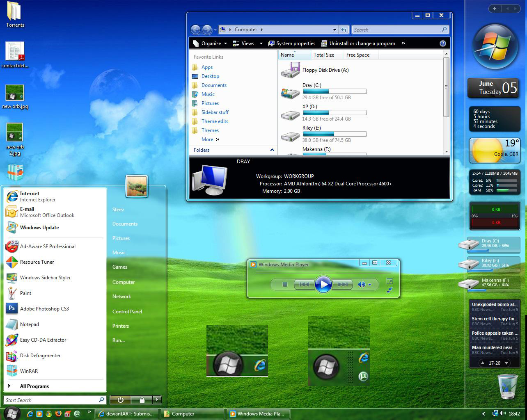Show hidden system tray icons

[x=483, y=414]
